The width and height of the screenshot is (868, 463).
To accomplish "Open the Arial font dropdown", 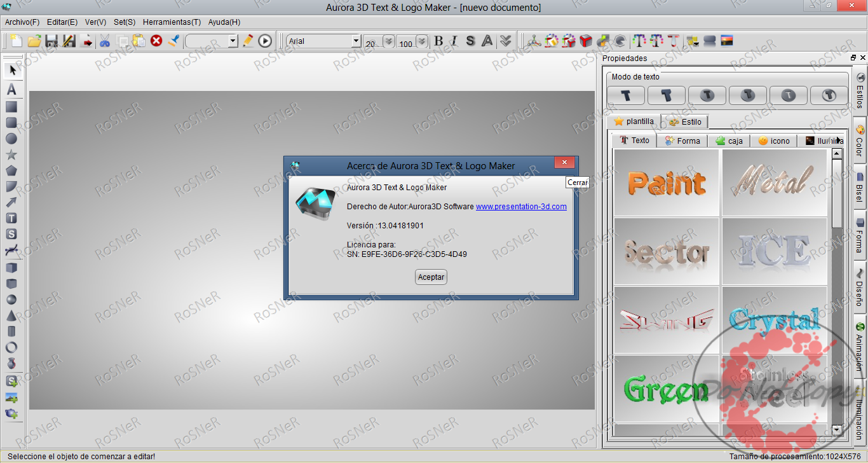I will point(356,41).
